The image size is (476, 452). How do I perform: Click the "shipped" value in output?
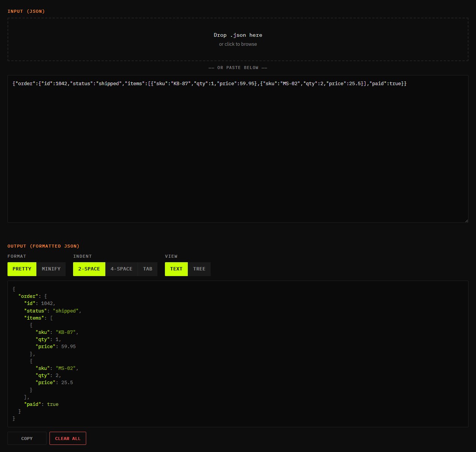tap(66, 311)
